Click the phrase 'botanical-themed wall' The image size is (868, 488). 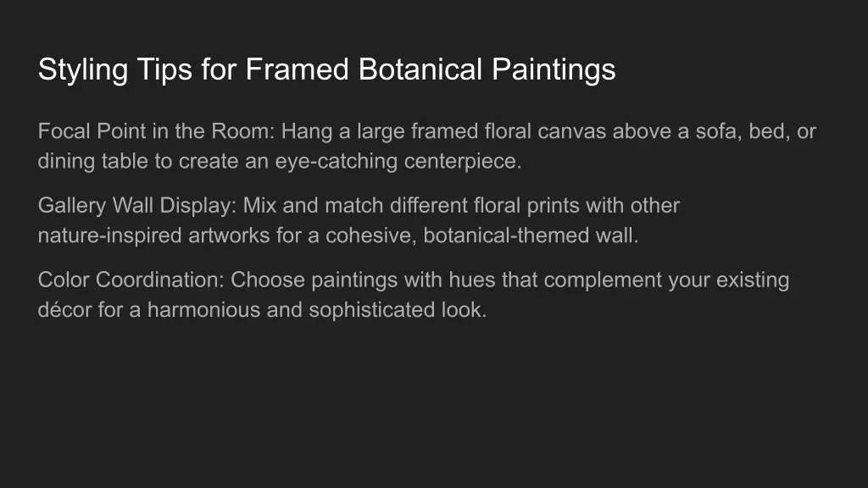coord(530,236)
